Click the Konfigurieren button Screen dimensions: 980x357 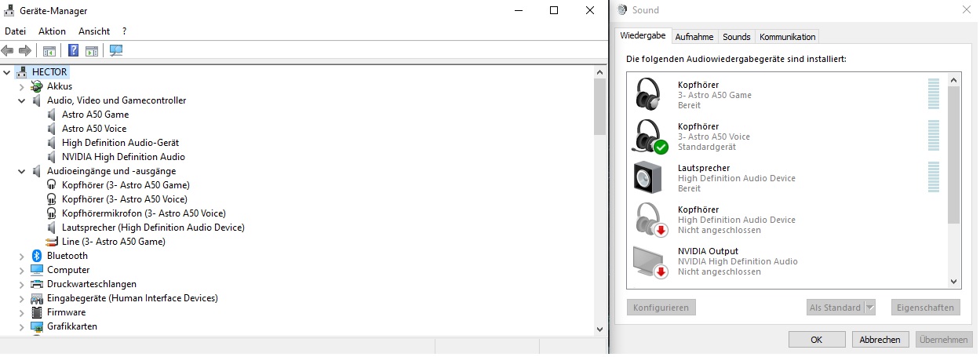coord(661,308)
